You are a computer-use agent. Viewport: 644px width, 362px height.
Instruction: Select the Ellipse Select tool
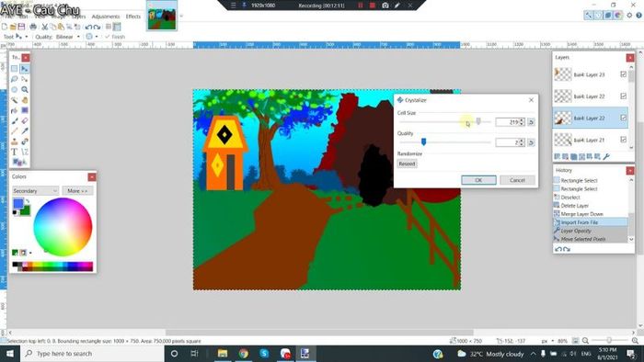(x=15, y=89)
